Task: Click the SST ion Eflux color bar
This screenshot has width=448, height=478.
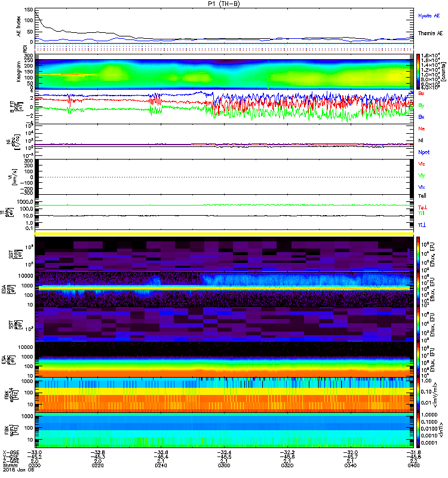Action: point(418,254)
